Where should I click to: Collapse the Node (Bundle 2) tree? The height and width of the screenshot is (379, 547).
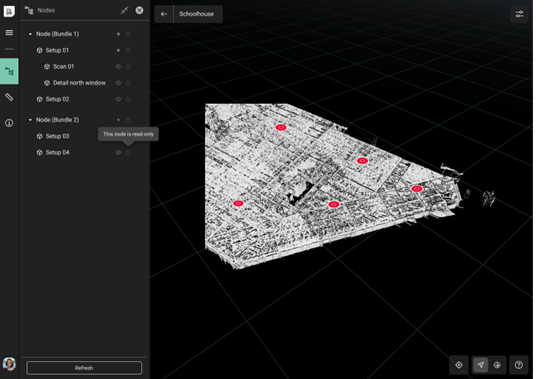[30, 120]
